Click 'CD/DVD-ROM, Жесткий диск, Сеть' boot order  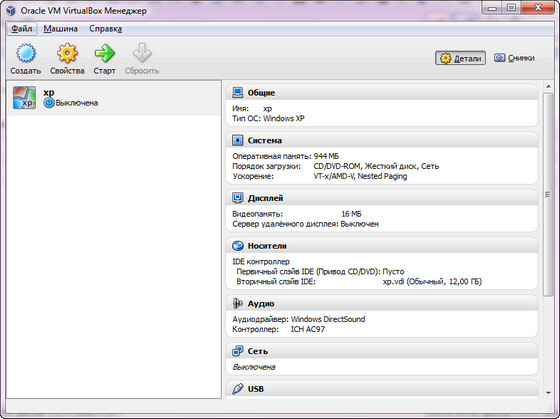(x=376, y=166)
